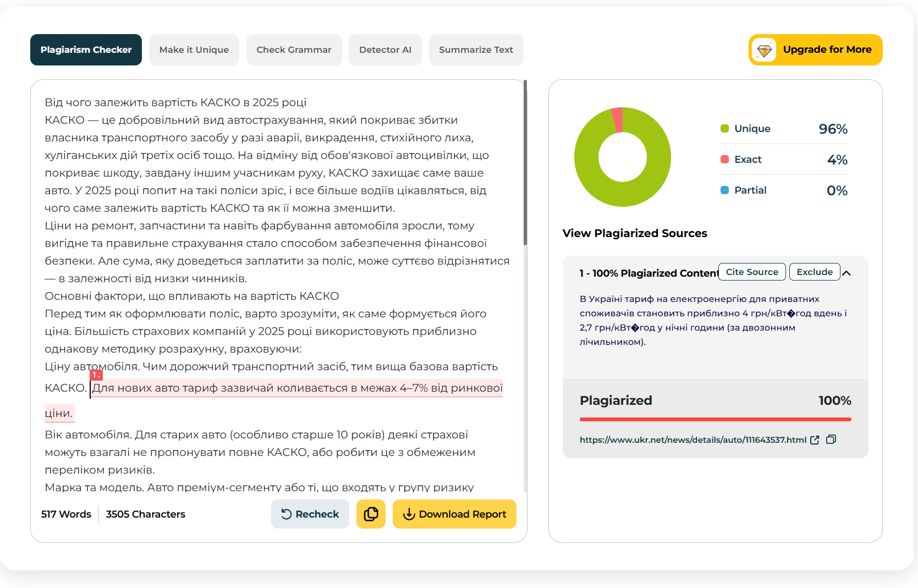The image size is (918, 588).
Task: Switch to the Make it Unique tab
Action: (194, 50)
